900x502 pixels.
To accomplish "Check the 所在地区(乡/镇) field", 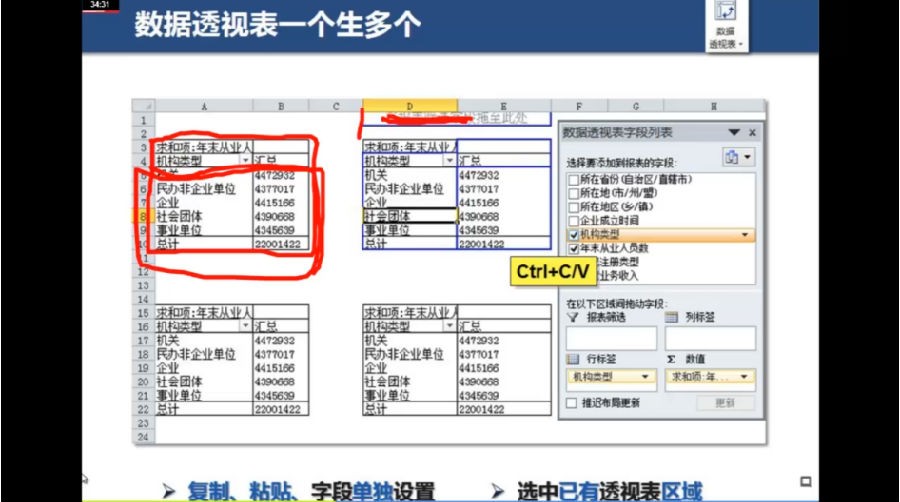I will pos(573,207).
